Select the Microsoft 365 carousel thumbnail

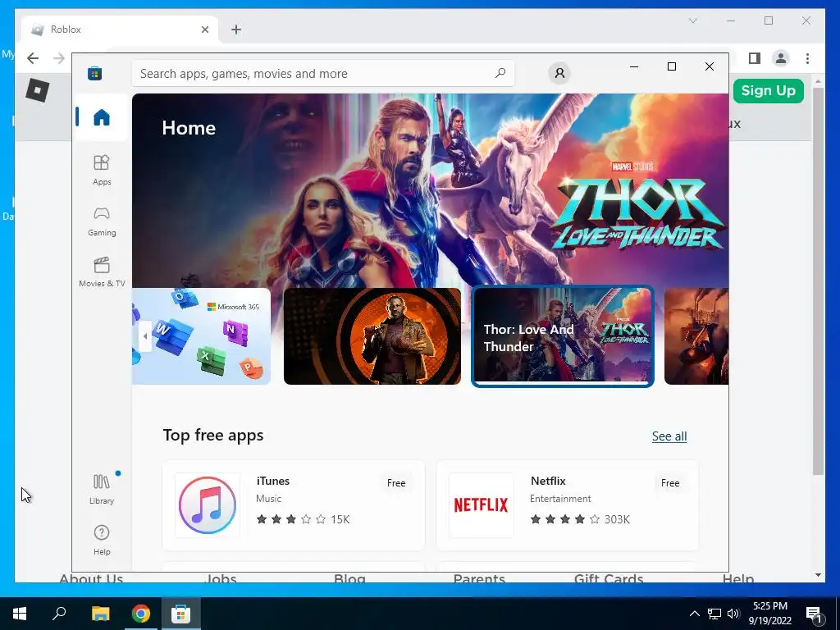point(201,336)
